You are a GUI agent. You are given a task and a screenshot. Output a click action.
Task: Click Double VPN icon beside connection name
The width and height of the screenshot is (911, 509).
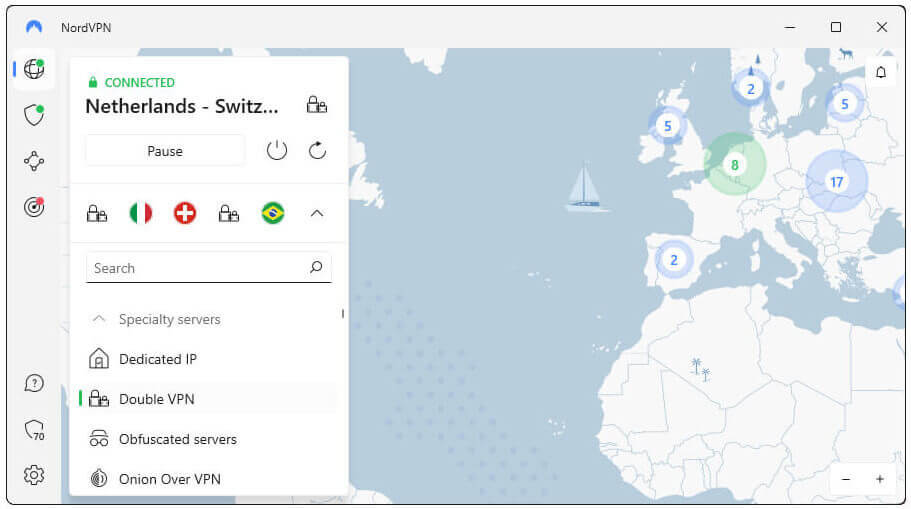click(x=317, y=105)
